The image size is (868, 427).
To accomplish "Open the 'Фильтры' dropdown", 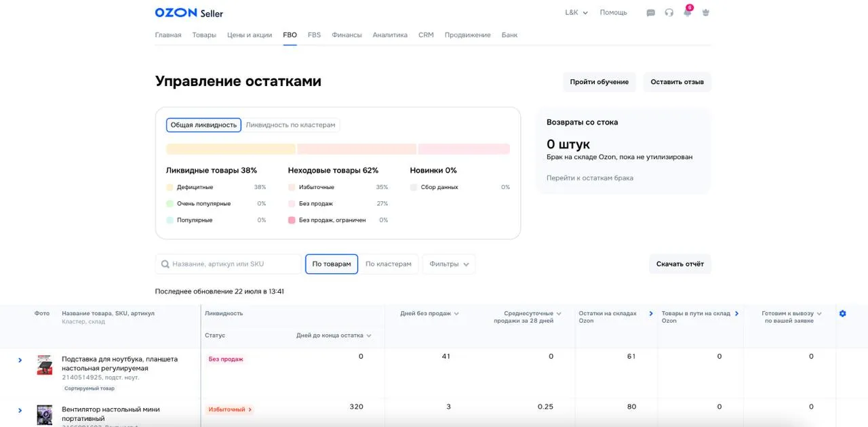I will coord(449,264).
